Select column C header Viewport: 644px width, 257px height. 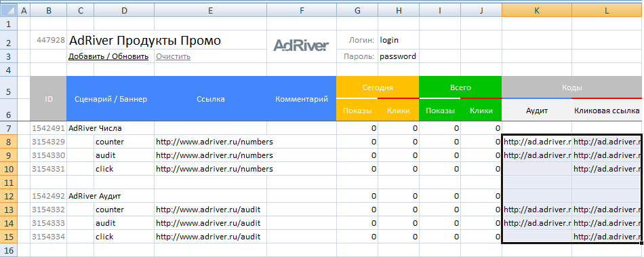click(x=80, y=11)
